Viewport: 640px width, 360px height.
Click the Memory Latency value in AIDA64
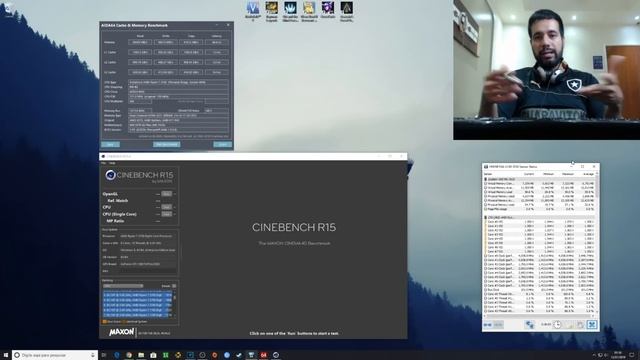[x=217, y=42]
